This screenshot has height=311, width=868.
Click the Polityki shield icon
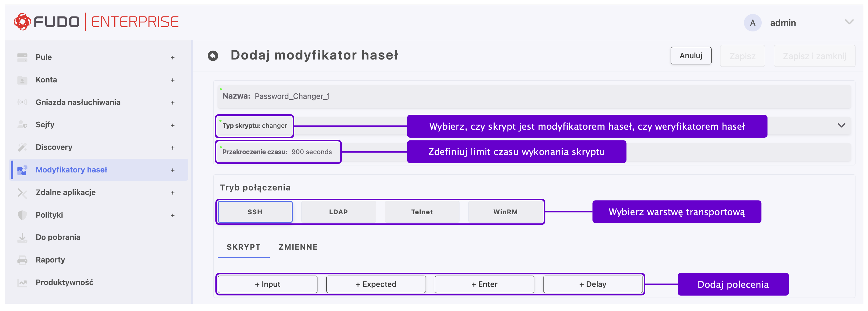[22, 215]
